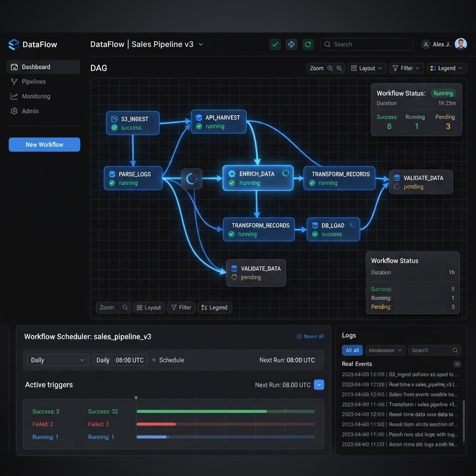
Task: Click the spinner junction node after PARSE_LOGS
Action: pyautogui.click(x=192, y=179)
